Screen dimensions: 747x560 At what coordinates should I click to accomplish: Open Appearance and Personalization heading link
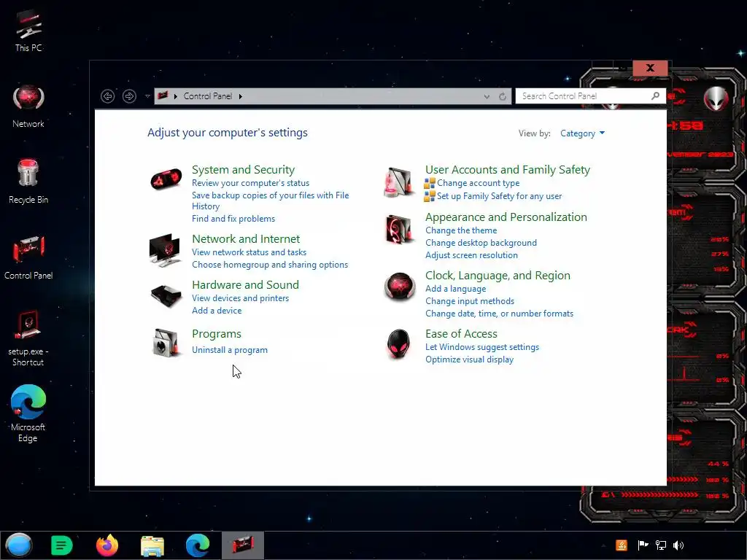click(506, 217)
